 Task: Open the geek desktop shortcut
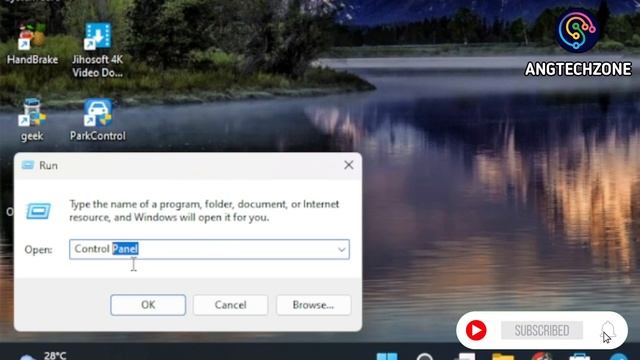[x=32, y=119]
